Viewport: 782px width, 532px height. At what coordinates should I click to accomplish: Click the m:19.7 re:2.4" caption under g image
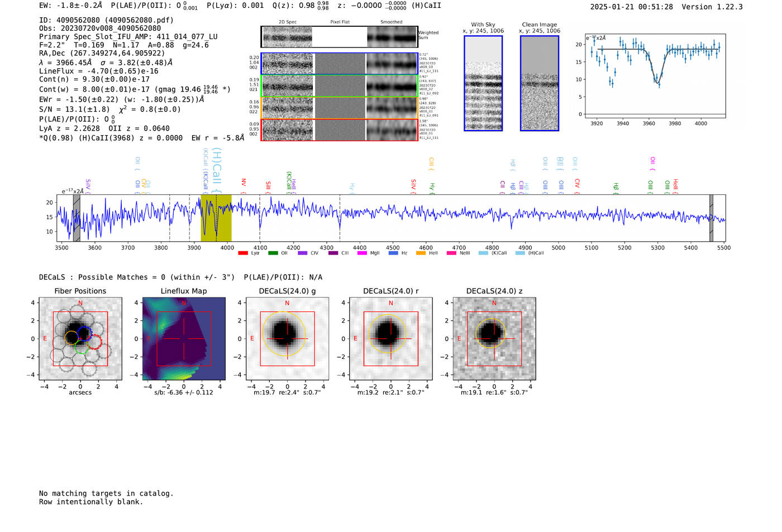(287, 392)
